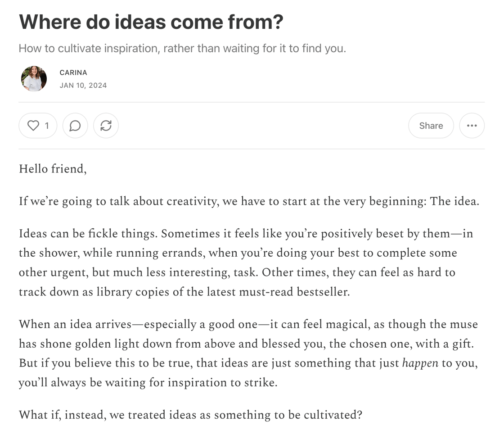The width and height of the screenshot is (504, 435).
Task: Click the italicized word happen
Action: click(x=420, y=363)
